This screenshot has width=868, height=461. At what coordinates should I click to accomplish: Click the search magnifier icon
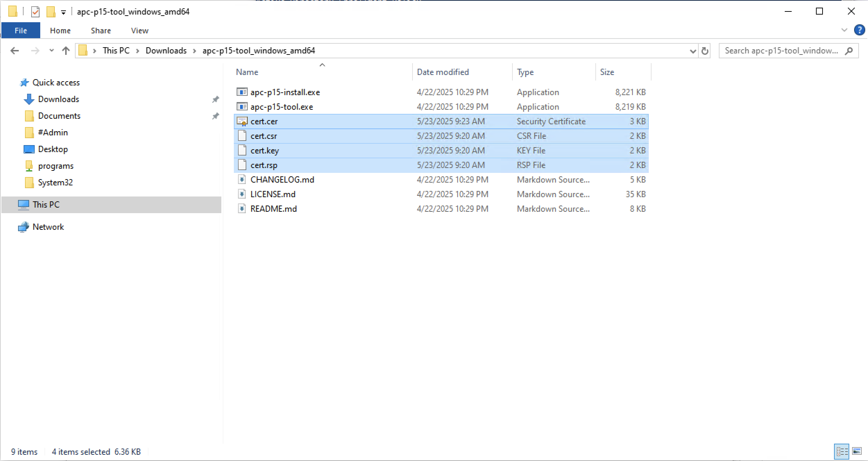click(849, 51)
